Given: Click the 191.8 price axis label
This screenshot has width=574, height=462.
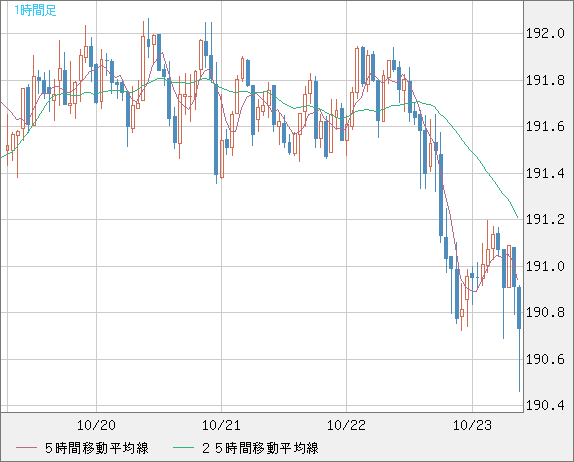Looking at the screenshot, I should click(545, 80).
